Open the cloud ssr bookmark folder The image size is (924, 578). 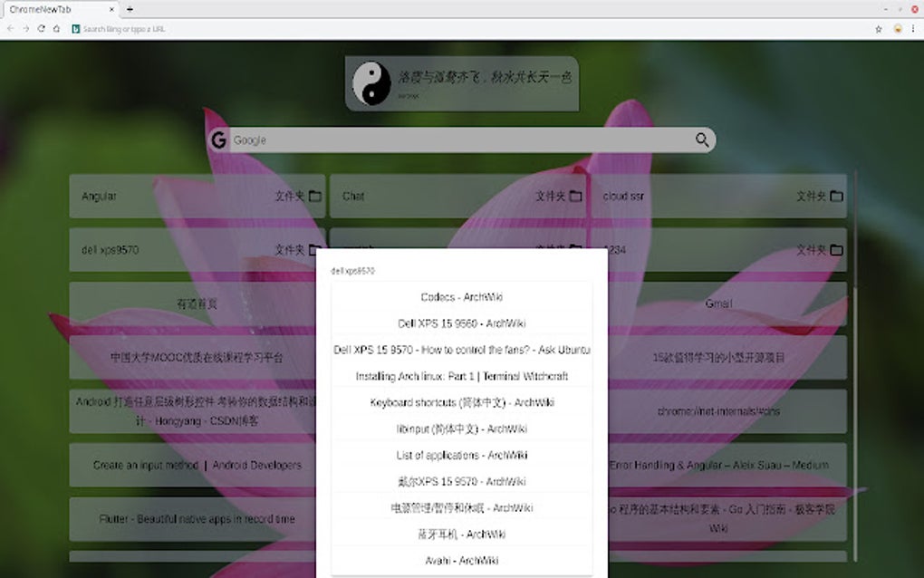[718, 197]
